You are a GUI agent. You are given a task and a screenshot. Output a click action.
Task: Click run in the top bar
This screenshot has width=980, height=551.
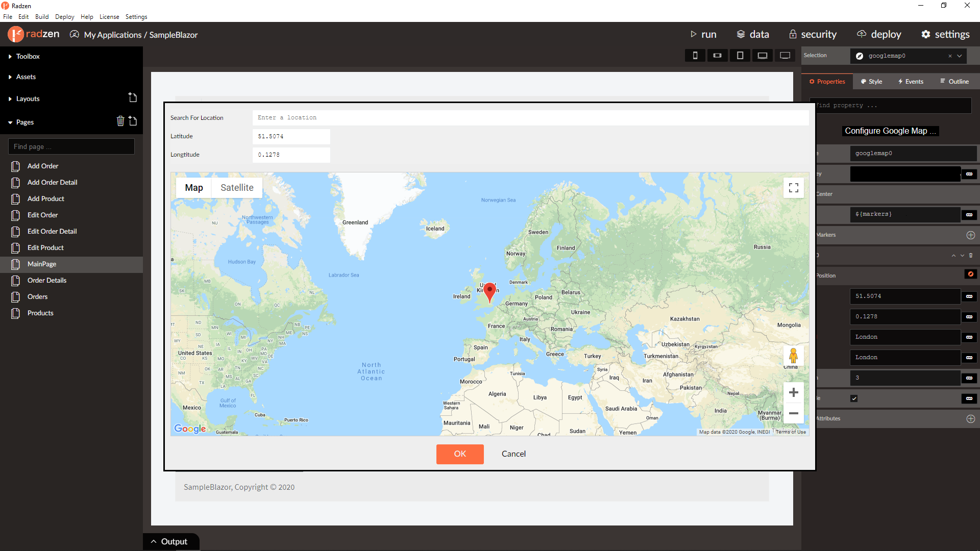click(703, 34)
